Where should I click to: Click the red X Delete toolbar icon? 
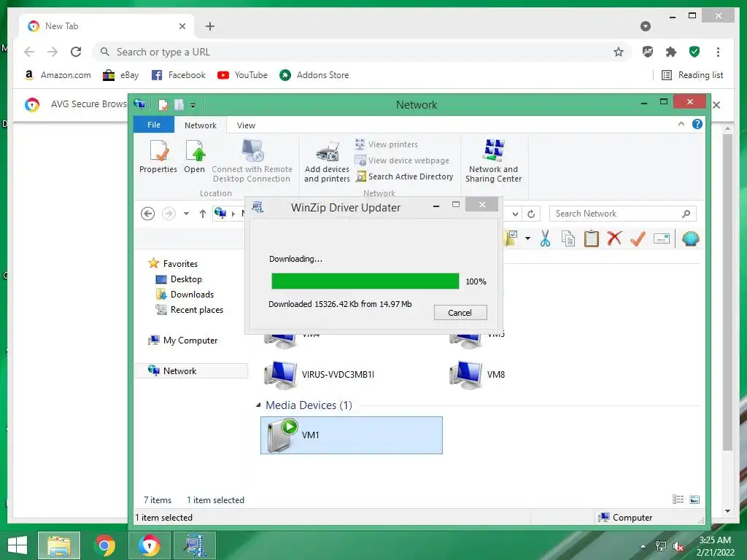click(614, 238)
